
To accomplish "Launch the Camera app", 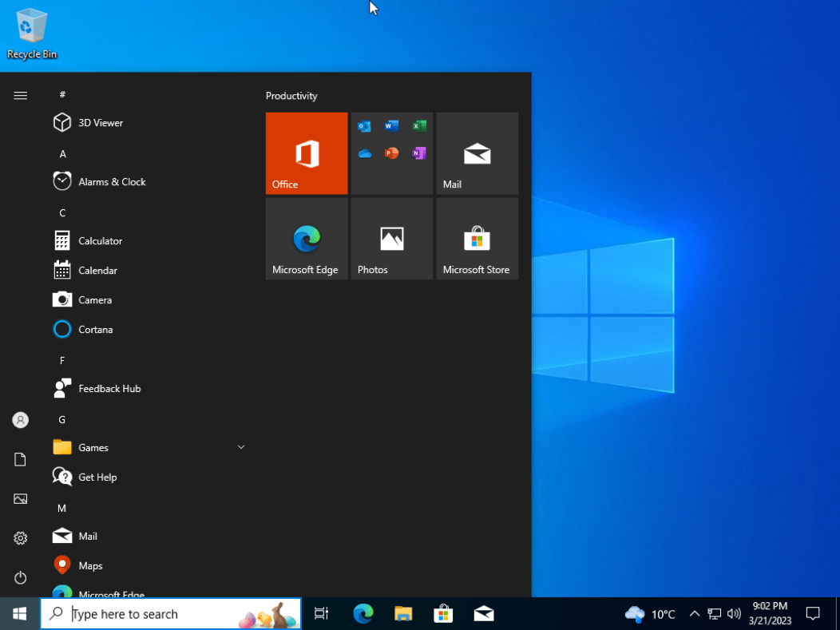I will click(148, 299).
